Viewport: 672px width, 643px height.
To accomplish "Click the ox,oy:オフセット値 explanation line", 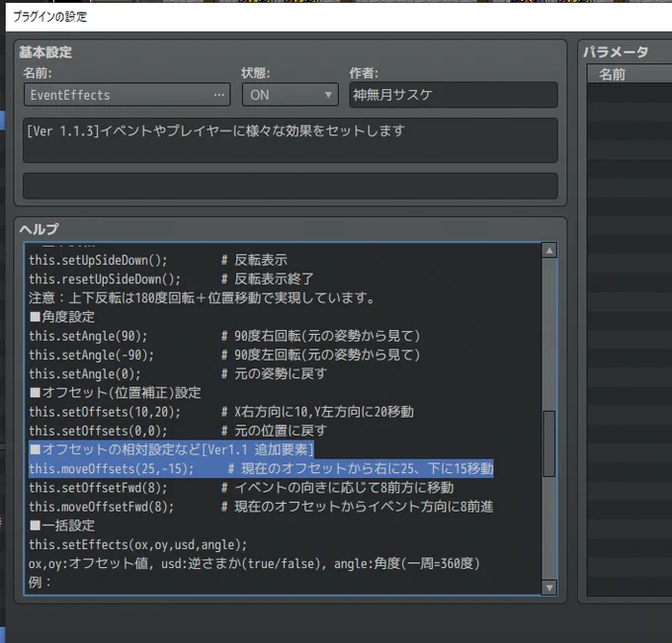I will click(254, 563).
